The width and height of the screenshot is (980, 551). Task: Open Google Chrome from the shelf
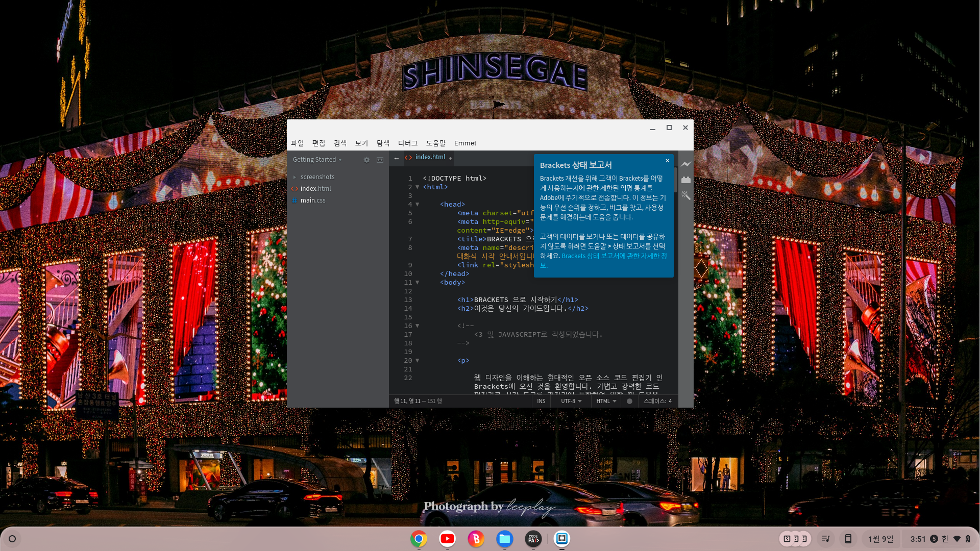[x=419, y=539]
